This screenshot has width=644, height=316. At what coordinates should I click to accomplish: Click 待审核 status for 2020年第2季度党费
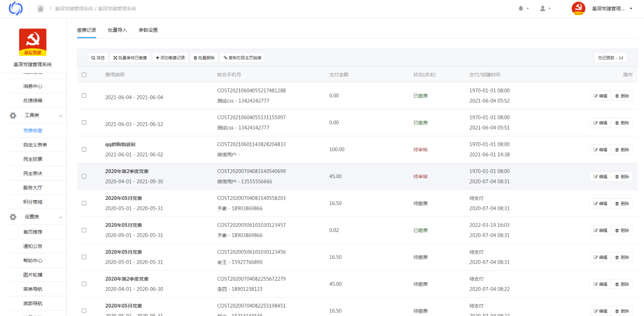pyautogui.click(x=420, y=176)
